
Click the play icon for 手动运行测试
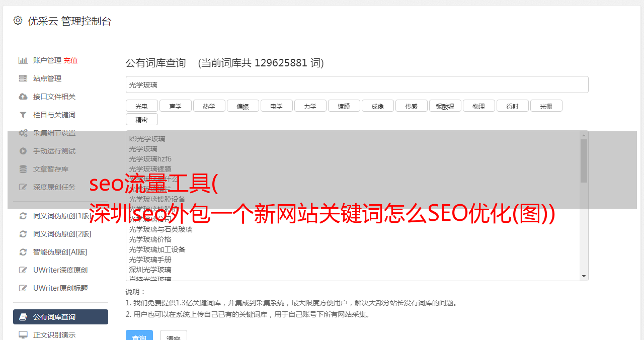coord(23,151)
